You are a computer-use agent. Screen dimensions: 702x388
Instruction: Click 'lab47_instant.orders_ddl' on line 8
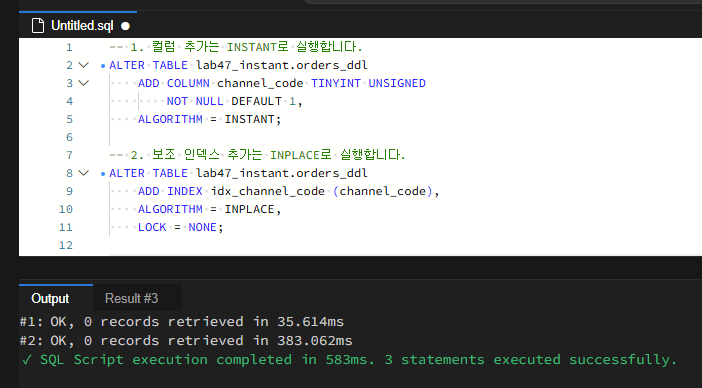(x=282, y=173)
